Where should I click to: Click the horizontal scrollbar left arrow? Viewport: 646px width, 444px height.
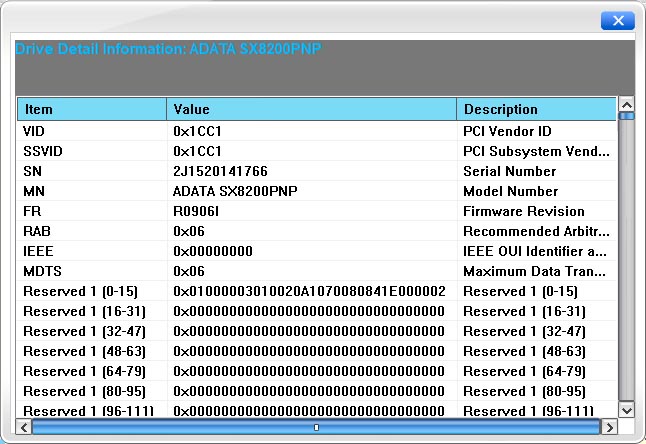(24, 427)
